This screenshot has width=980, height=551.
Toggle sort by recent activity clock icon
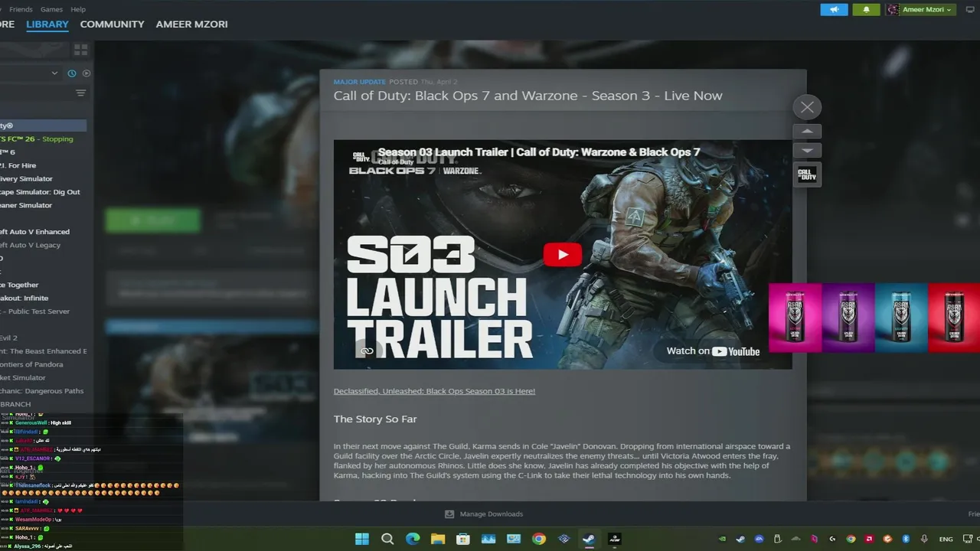pos(72,73)
